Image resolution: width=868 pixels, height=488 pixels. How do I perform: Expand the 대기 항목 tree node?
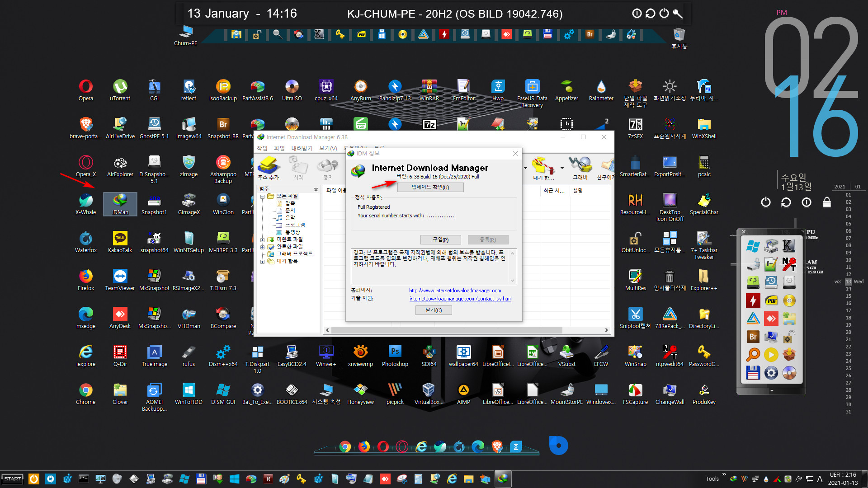(262, 262)
